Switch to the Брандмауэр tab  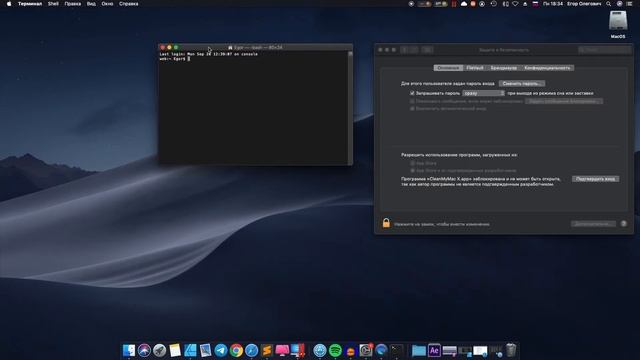(x=504, y=68)
